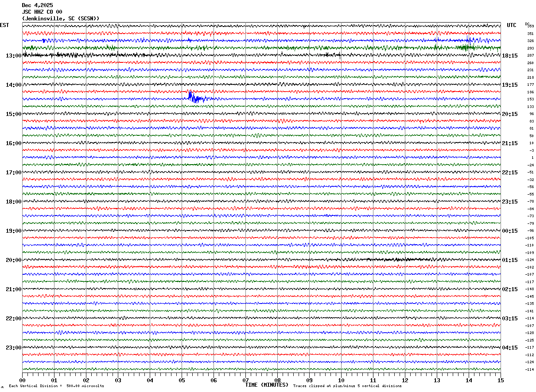Viewport: 536px width, 392px height.
Task: Click the traces clipped footnote text
Action: (x=347, y=386)
